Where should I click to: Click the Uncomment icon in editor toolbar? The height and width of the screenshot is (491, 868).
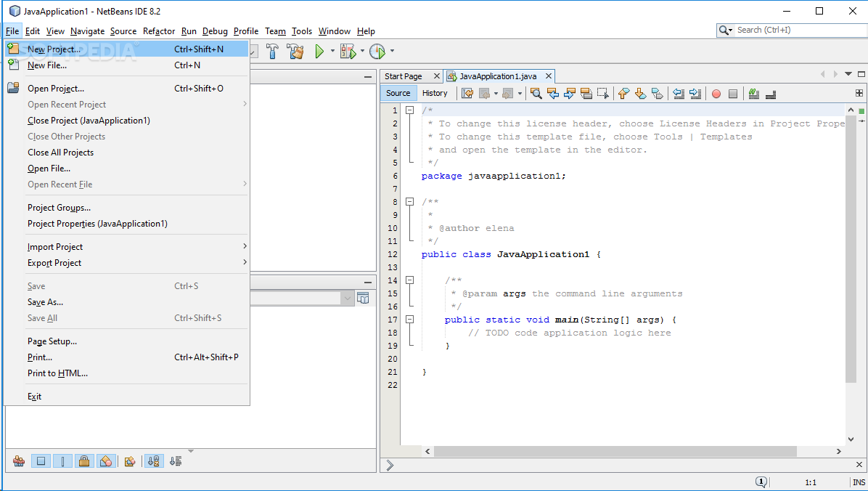tap(771, 94)
